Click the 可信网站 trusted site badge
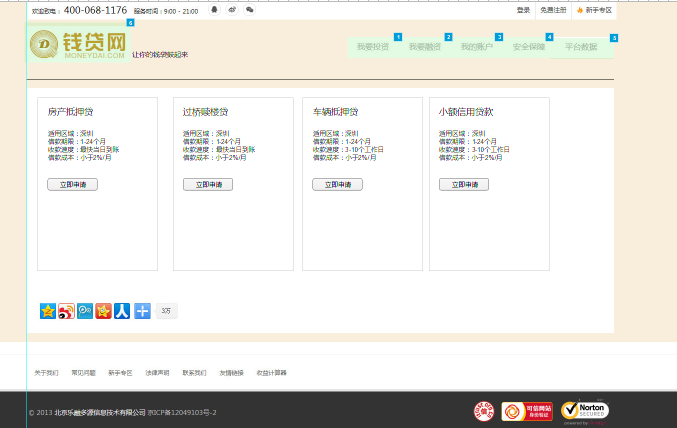This screenshot has height=428, width=677. [527, 411]
